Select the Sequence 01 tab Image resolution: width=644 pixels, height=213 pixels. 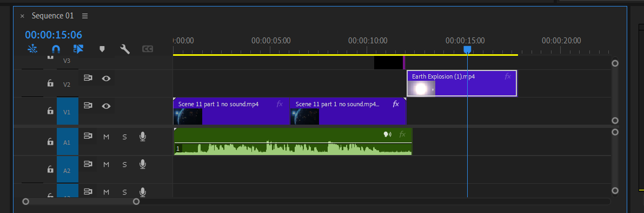pyautogui.click(x=52, y=16)
